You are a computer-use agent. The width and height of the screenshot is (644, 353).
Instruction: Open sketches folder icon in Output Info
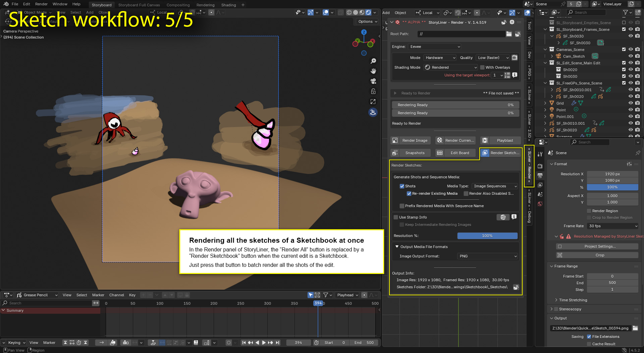point(516,287)
